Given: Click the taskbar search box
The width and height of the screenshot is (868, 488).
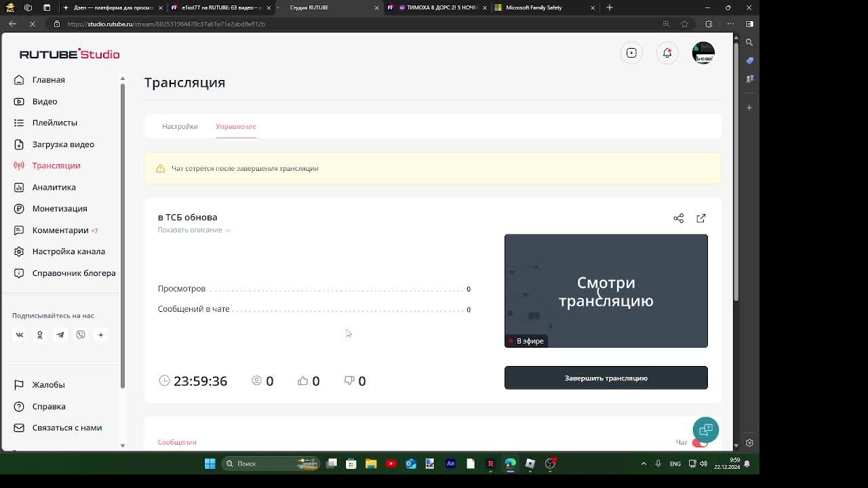Looking at the screenshot, I should click(271, 464).
